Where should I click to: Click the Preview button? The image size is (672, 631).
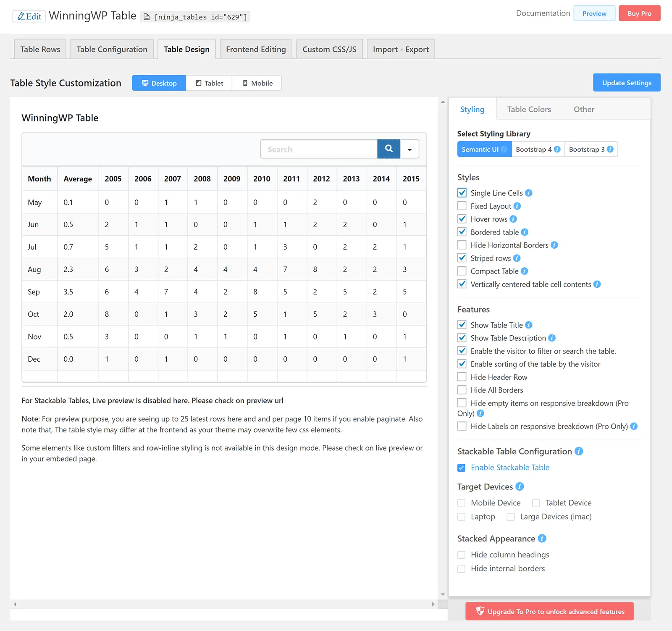(594, 13)
